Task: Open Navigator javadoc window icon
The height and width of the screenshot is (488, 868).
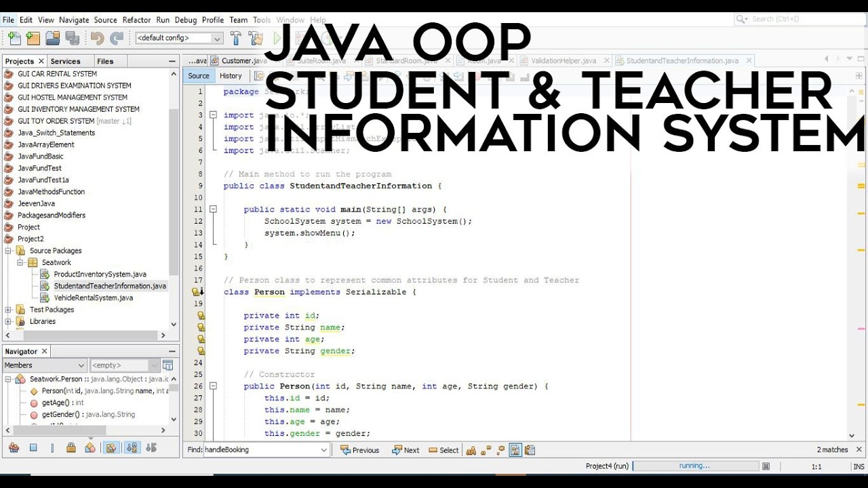Action: tap(167, 365)
